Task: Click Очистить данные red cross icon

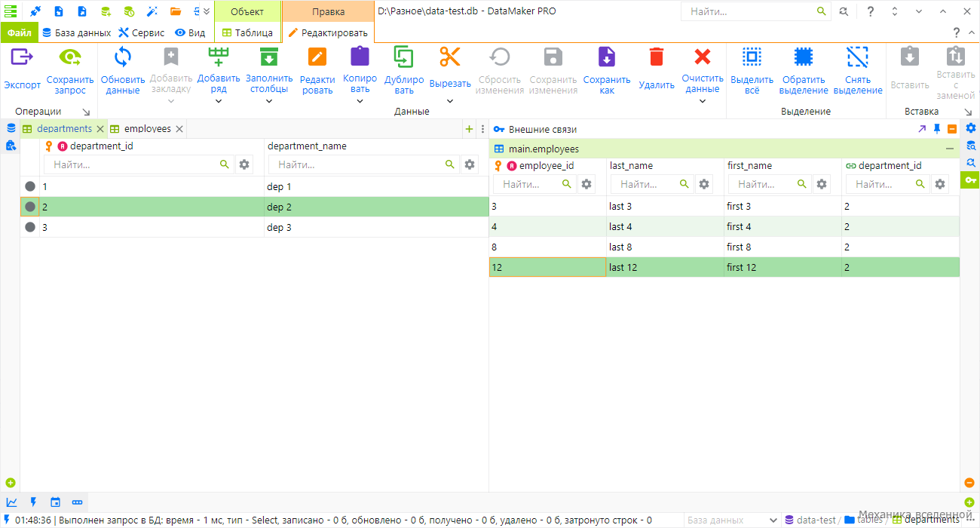Action: point(703,57)
